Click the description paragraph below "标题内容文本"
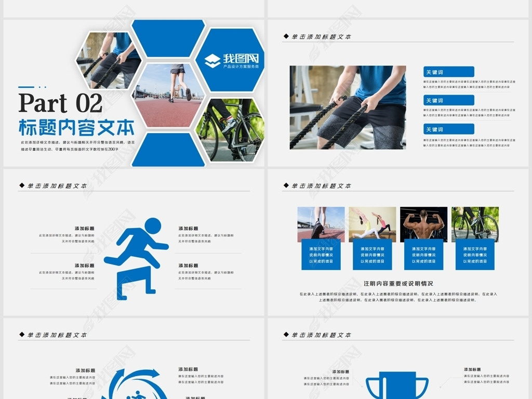Screen dimensions: 532x399 tap(78, 146)
